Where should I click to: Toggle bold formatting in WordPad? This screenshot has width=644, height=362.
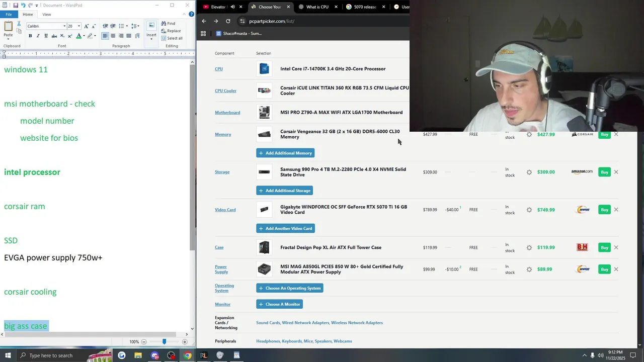coord(30,36)
